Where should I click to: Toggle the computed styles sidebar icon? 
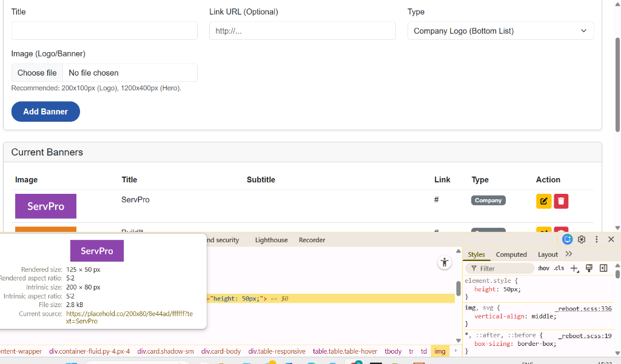(x=603, y=268)
